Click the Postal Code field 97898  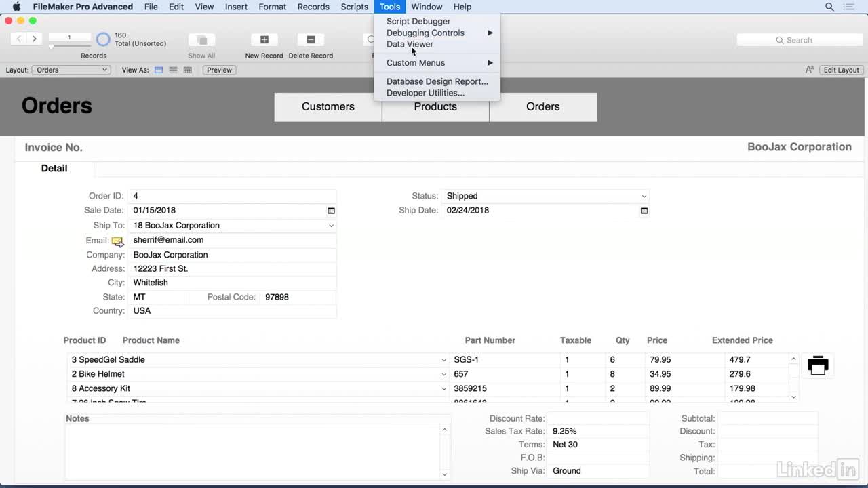pos(298,297)
